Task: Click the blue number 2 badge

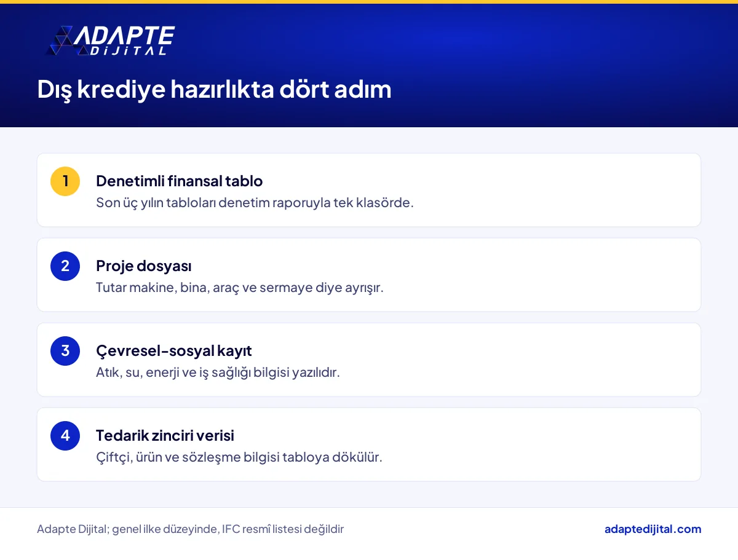Action: click(x=65, y=266)
